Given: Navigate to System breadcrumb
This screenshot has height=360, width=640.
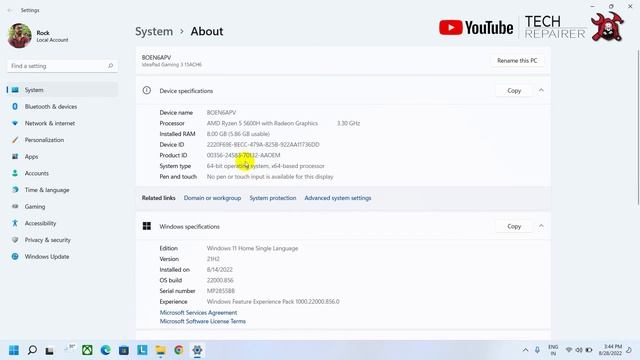Looking at the screenshot, I should [x=154, y=31].
